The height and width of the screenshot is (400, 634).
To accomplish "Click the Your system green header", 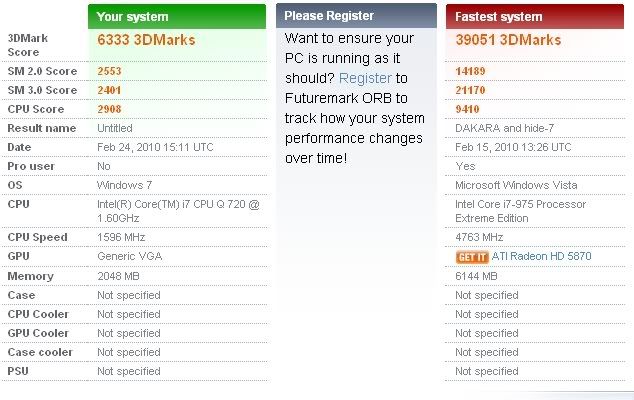I will point(177,17).
